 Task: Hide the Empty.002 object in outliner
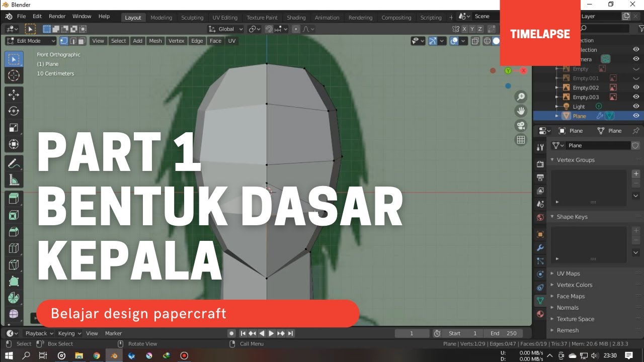click(x=636, y=87)
